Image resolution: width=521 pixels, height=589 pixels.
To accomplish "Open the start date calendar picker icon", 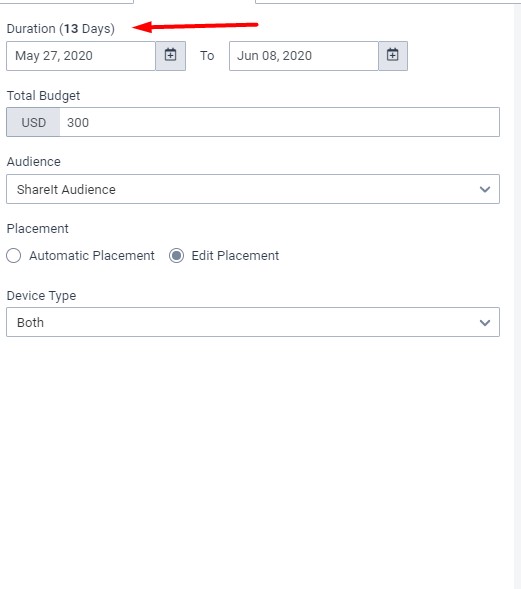I will [x=171, y=56].
